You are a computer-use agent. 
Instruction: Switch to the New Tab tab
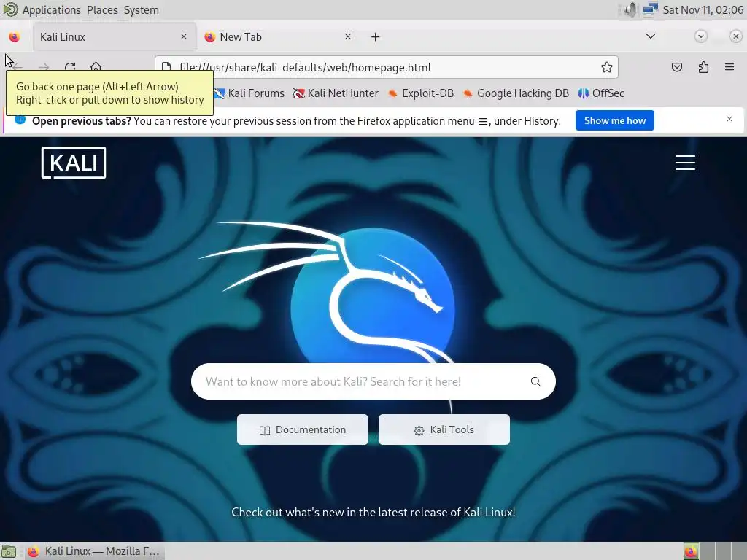point(280,36)
